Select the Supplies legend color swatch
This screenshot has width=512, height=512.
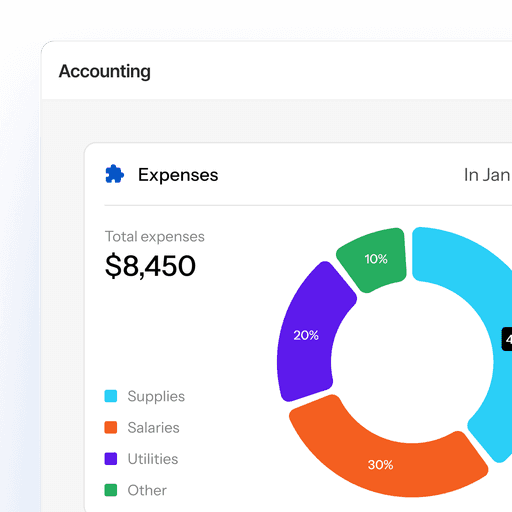pyautogui.click(x=111, y=396)
